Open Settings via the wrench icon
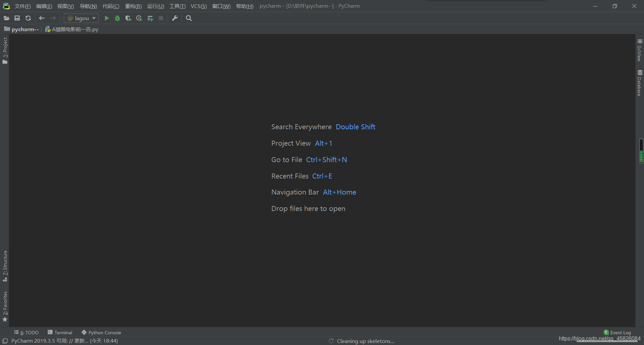This screenshot has width=644, height=345. (175, 18)
